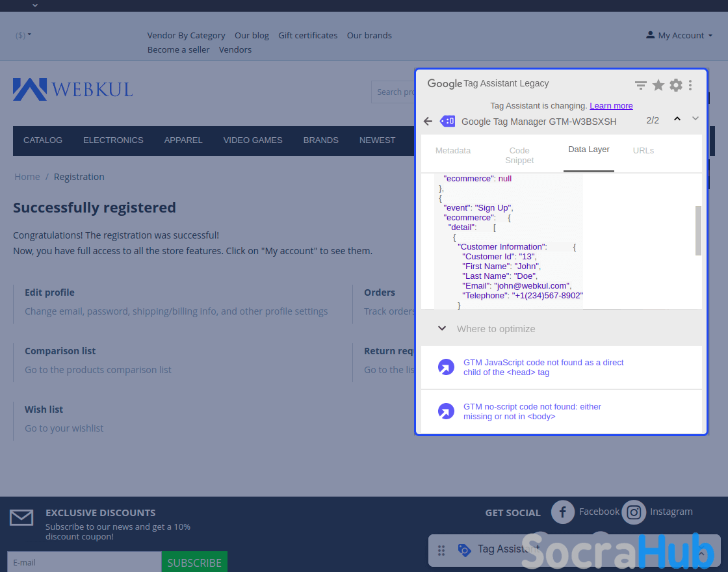
Task: Expand the top bar chevron
Action: pyautogui.click(x=35, y=6)
